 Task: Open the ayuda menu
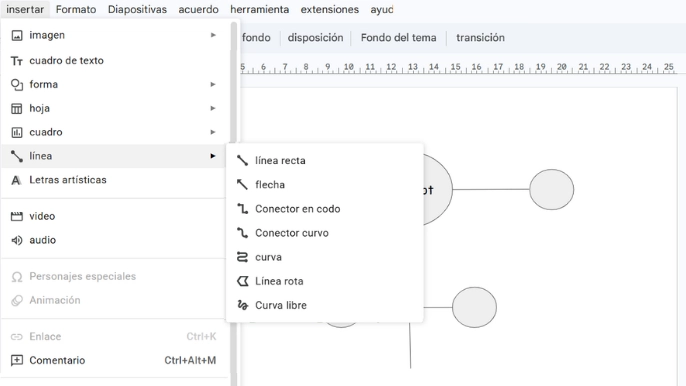click(382, 9)
